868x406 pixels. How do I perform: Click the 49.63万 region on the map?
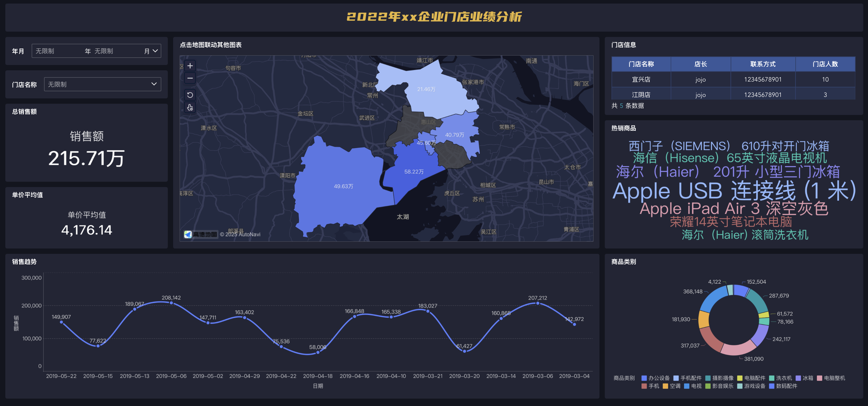click(x=343, y=186)
